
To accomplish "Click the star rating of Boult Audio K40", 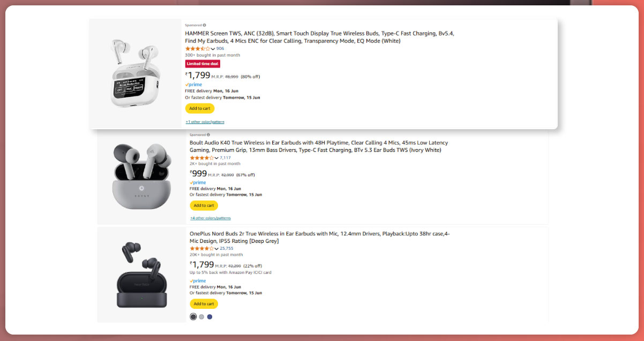I will 202,158.
